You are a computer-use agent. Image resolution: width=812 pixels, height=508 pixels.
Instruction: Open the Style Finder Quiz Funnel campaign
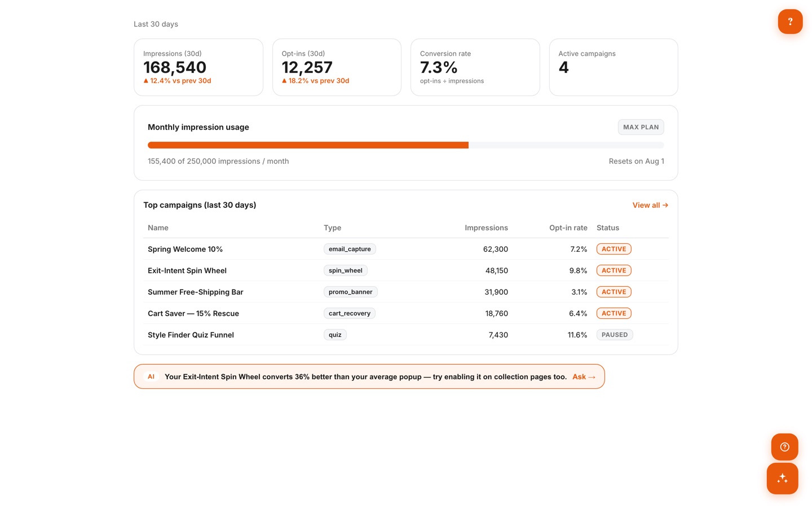click(191, 335)
